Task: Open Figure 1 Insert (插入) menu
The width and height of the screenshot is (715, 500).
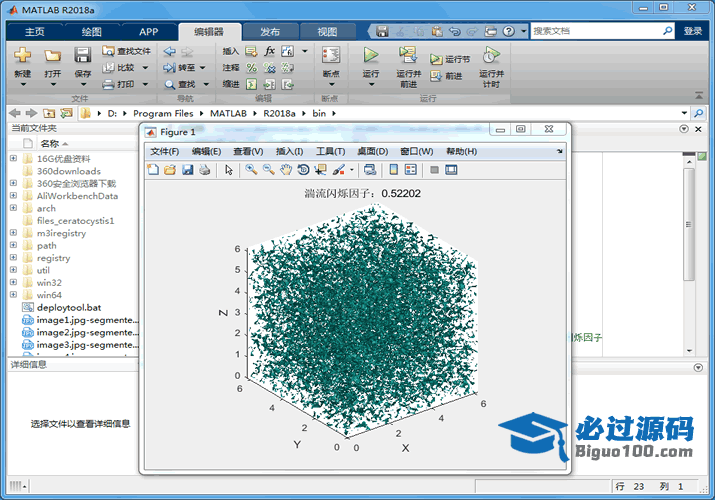Action: pyautogui.click(x=290, y=151)
